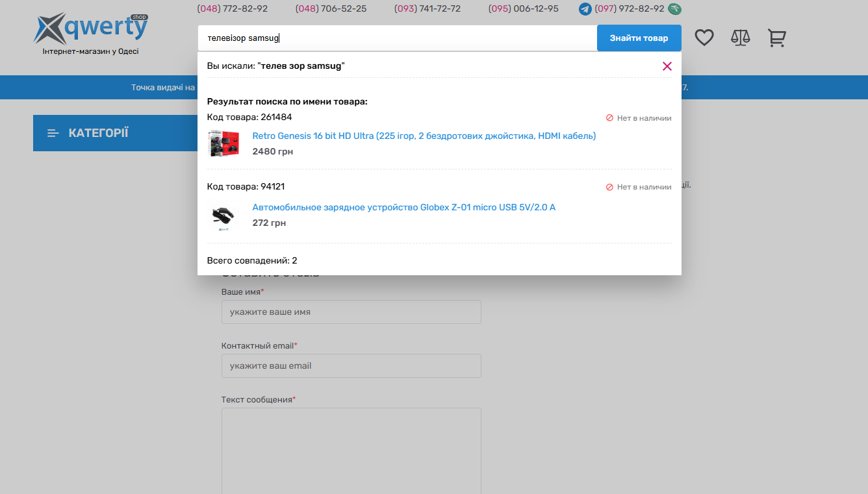Click the Ваше имя input field
This screenshot has width=868, height=494.
pyautogui.click(x=351, y=312)
